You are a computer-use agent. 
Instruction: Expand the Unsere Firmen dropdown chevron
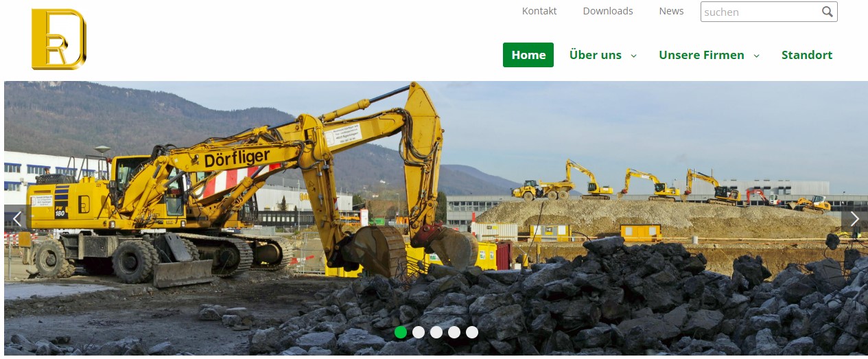(757, 56)
